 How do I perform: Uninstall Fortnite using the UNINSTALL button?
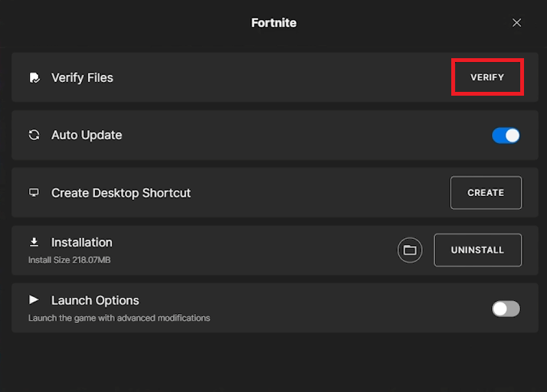point(477,250)
